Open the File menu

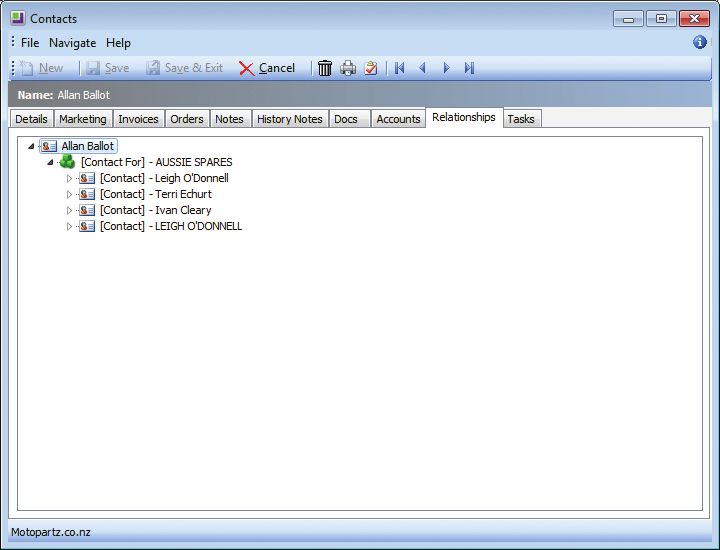[30, 43]
